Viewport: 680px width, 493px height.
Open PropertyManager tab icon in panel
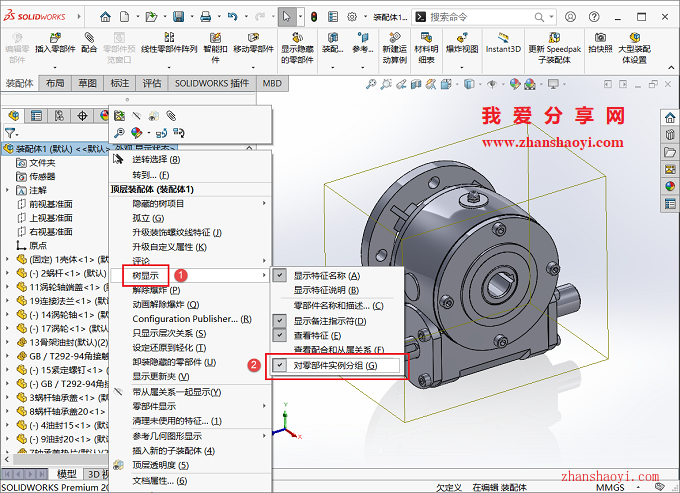(x=36, y=116)
